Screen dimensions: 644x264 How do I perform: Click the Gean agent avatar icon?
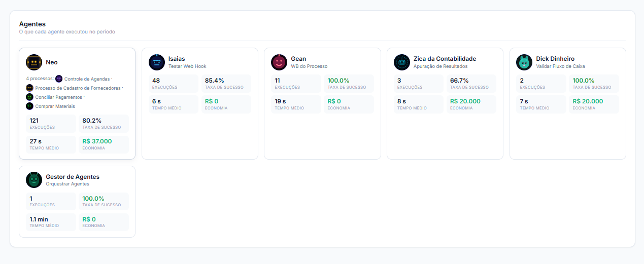point(279,62)
